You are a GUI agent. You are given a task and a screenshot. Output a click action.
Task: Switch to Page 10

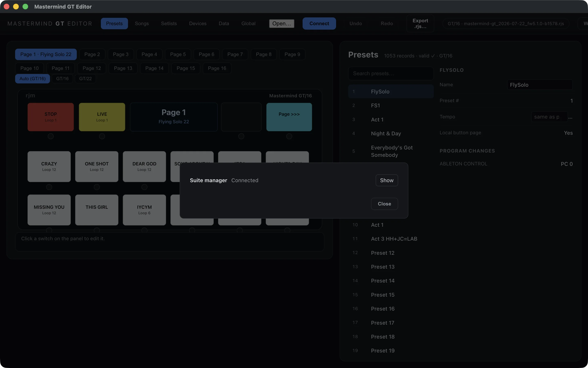coord(29,68)
